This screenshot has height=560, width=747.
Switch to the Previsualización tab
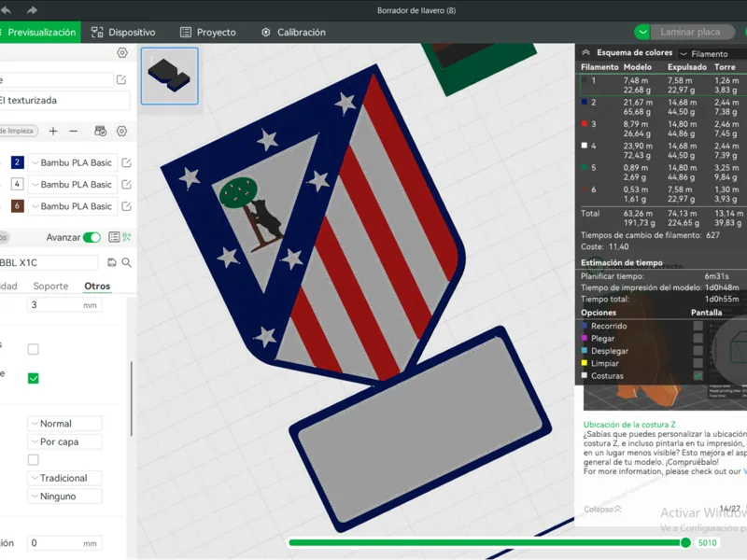tap(40, 32)
